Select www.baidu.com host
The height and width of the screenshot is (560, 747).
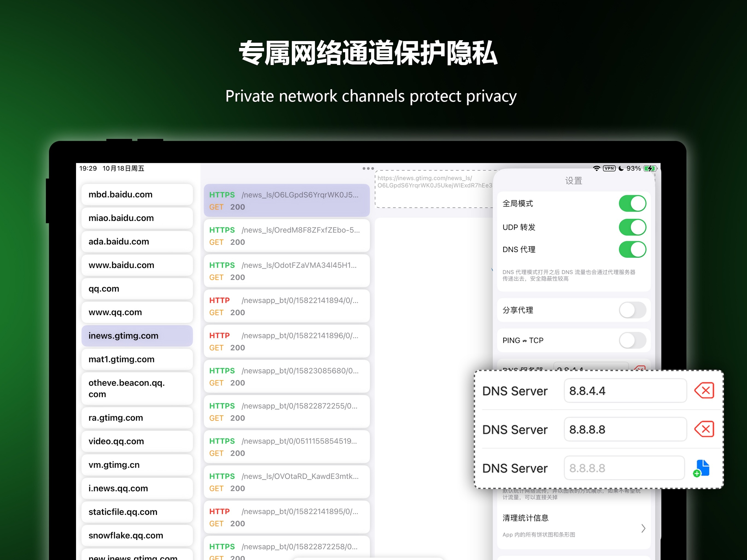click(137, 265)
